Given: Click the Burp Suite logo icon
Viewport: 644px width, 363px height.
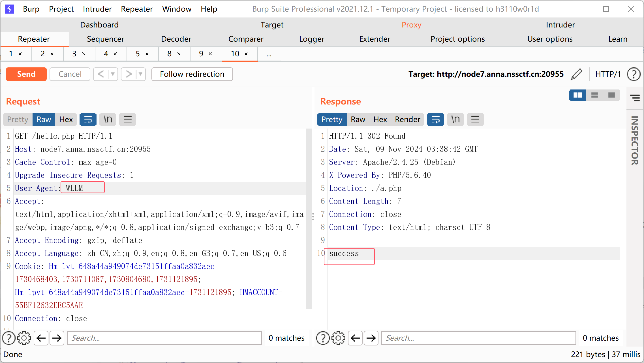Looking at the screenshot, I should 9,9.
